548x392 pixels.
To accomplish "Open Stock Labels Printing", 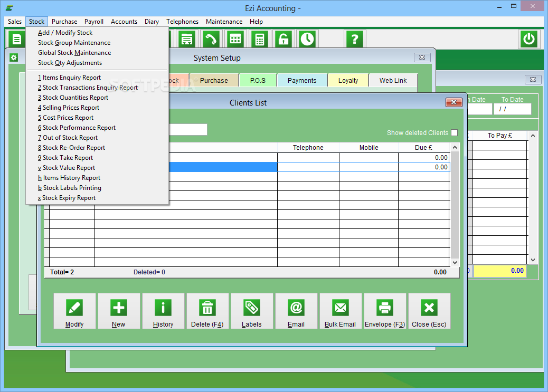I will click(98, 188).
